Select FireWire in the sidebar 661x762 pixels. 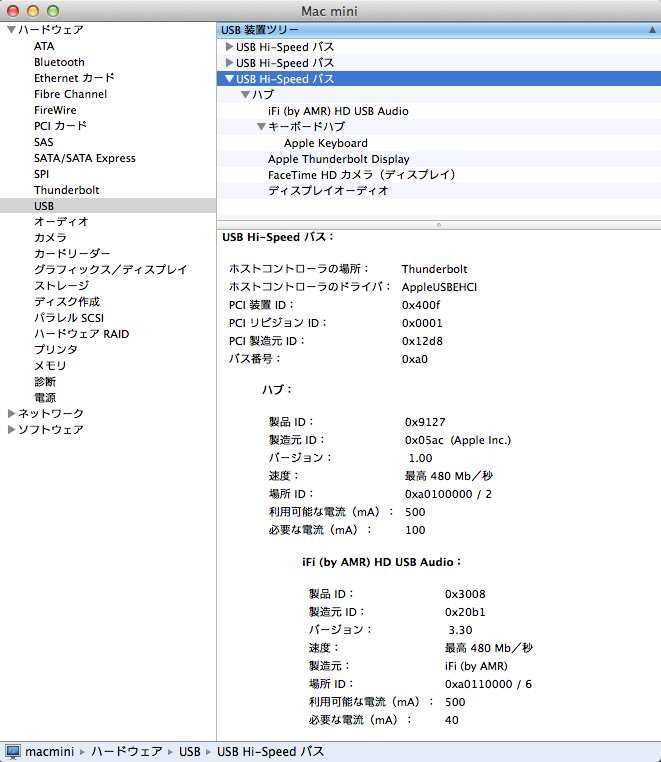tap(55, 110)
